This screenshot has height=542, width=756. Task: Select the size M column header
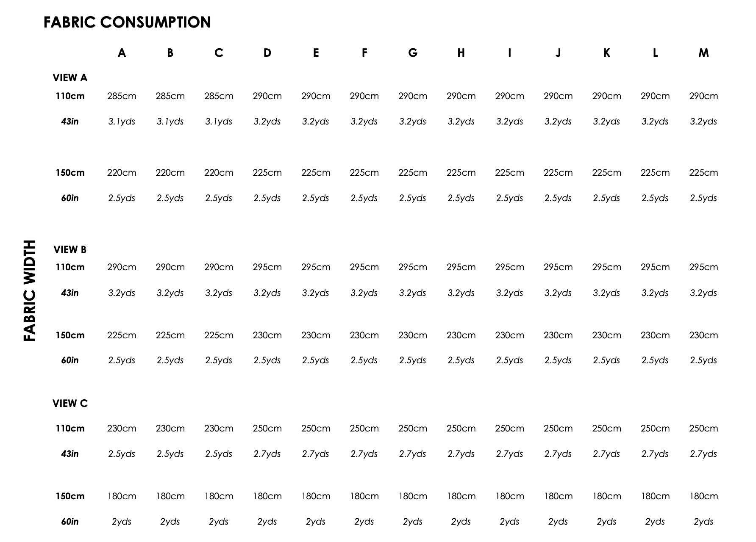coord(703,53)
